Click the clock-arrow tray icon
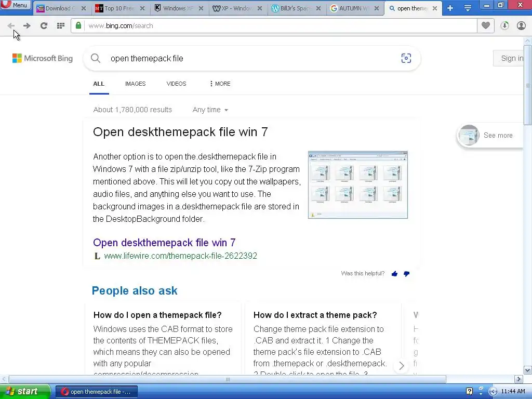 click(x=493, y=392)
